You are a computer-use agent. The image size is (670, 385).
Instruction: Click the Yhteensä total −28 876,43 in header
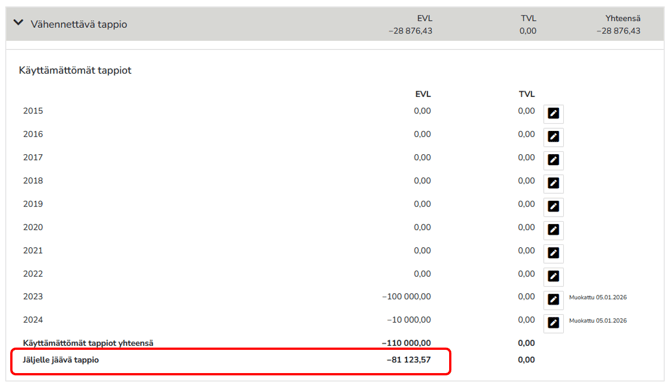pyautogui.click(x=619, y=31)
